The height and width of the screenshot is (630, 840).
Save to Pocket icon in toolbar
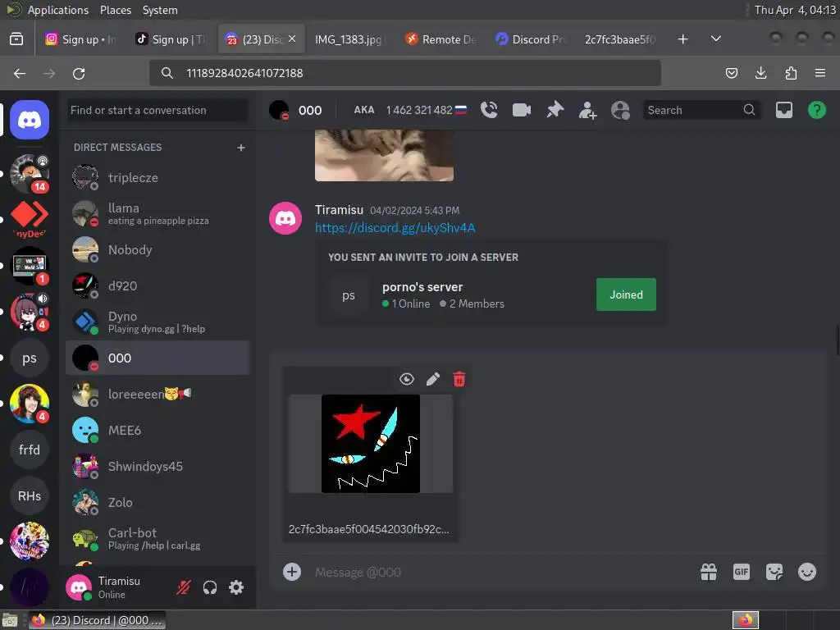(x=731, y=73)
